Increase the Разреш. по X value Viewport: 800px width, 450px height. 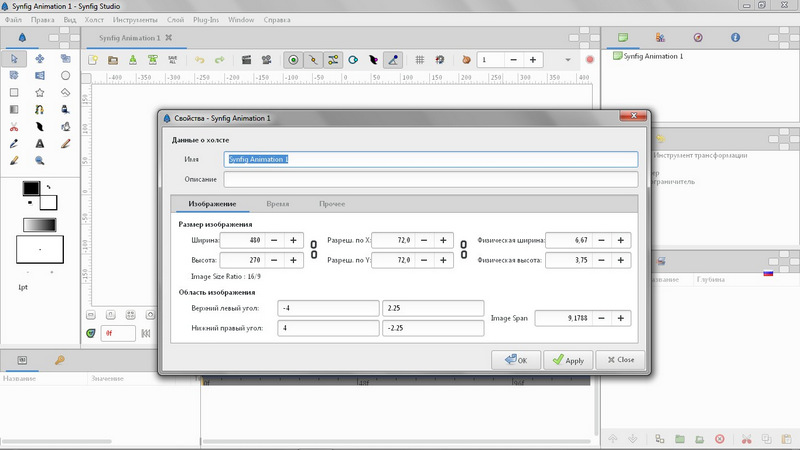[x=443, y=240]
